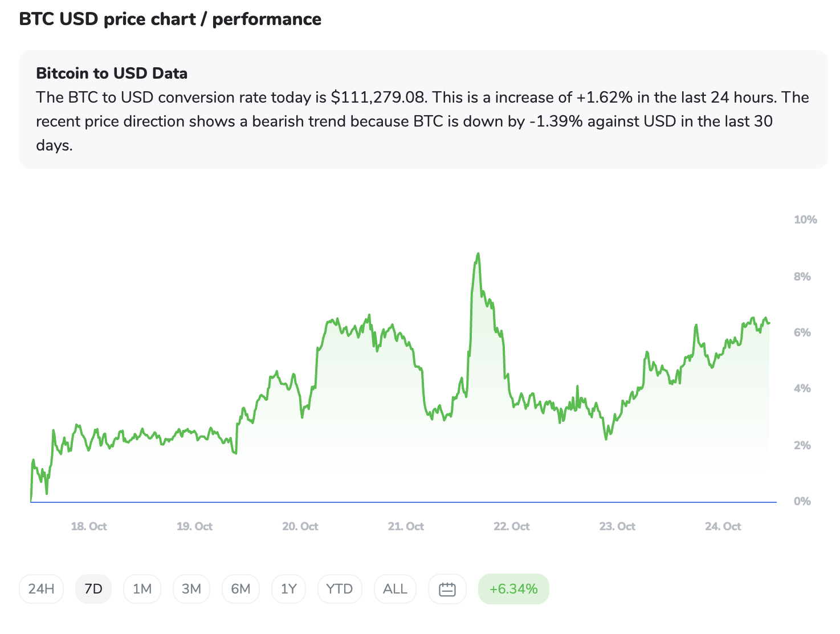Switch chart to 3M range

coord(191,589)
